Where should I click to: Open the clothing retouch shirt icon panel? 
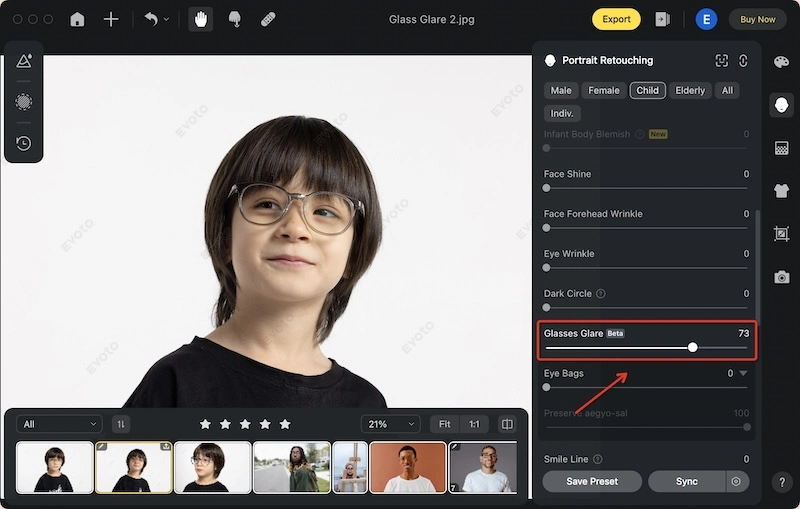click(x=781, y=190)
